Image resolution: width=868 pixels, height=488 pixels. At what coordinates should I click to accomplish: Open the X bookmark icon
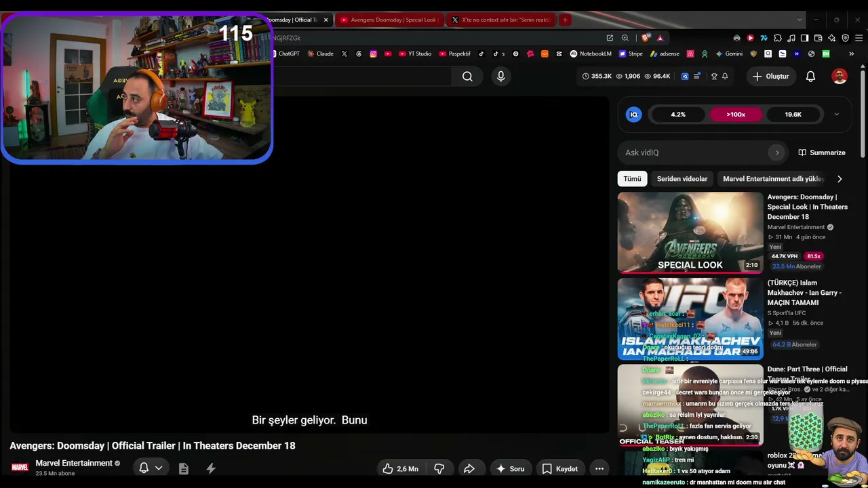[344, 54]
